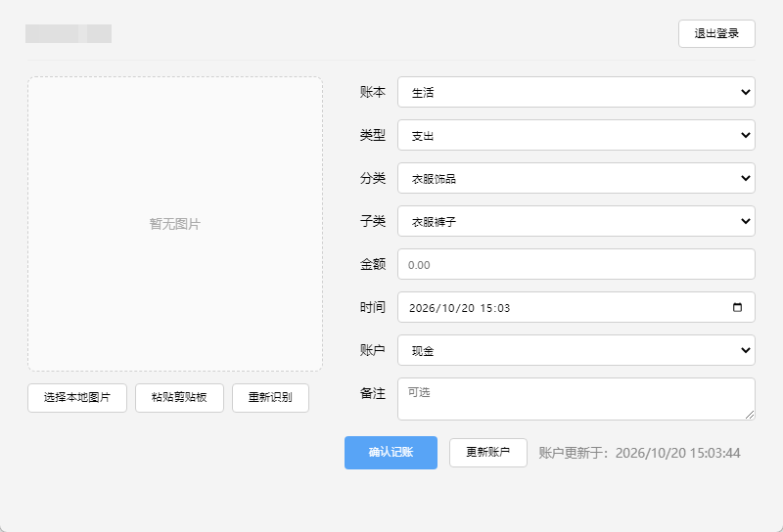Expand the 子类 dropdown showing 衣服裤子
Viewport: 783px width, 532px height.
click(x=576, y=221)
